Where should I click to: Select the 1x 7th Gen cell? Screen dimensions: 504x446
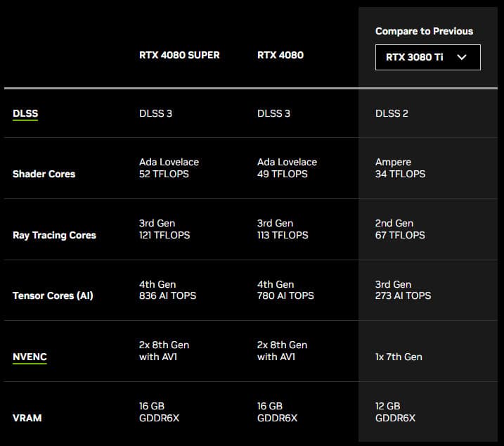399,357
